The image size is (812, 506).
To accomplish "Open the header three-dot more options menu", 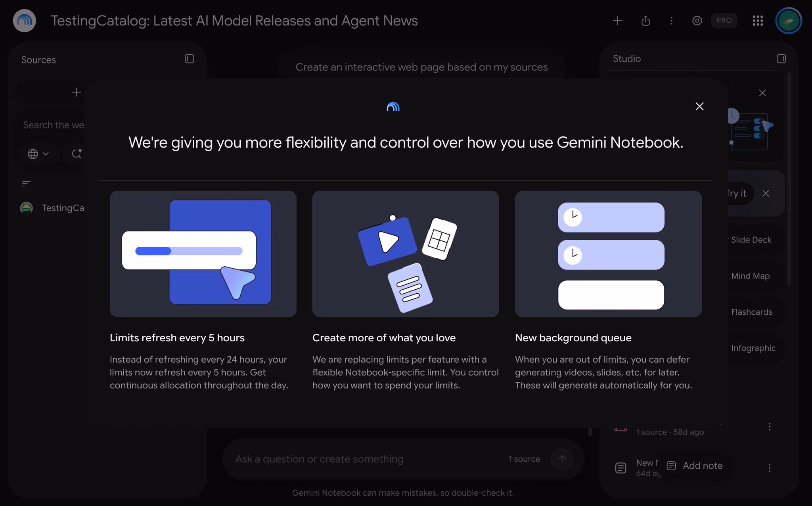I will (x=671, y=21).
